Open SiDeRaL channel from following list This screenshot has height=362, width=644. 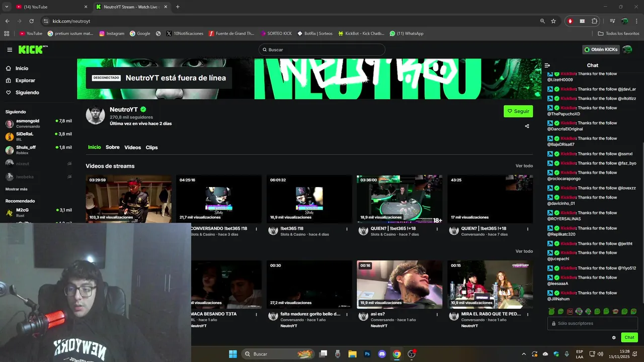(39, 137)
